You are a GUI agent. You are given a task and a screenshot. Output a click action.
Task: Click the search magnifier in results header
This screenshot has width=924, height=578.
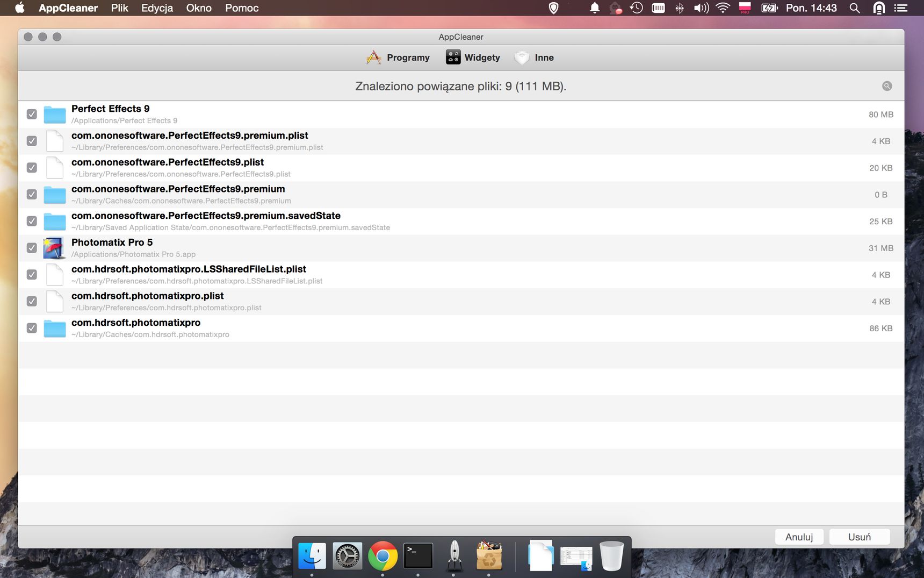pyautogui.click(x=887, y=86)
